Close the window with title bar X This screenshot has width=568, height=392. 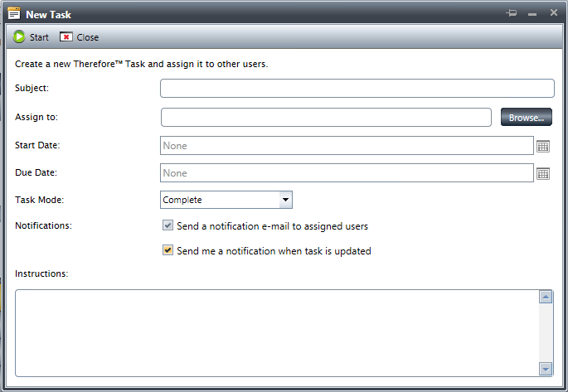click(x=553, y=13)
